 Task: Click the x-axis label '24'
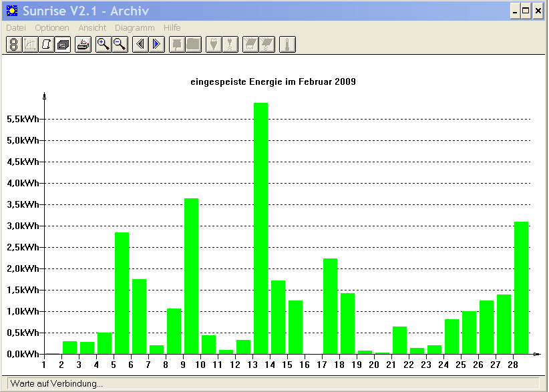tap(443, 365)
